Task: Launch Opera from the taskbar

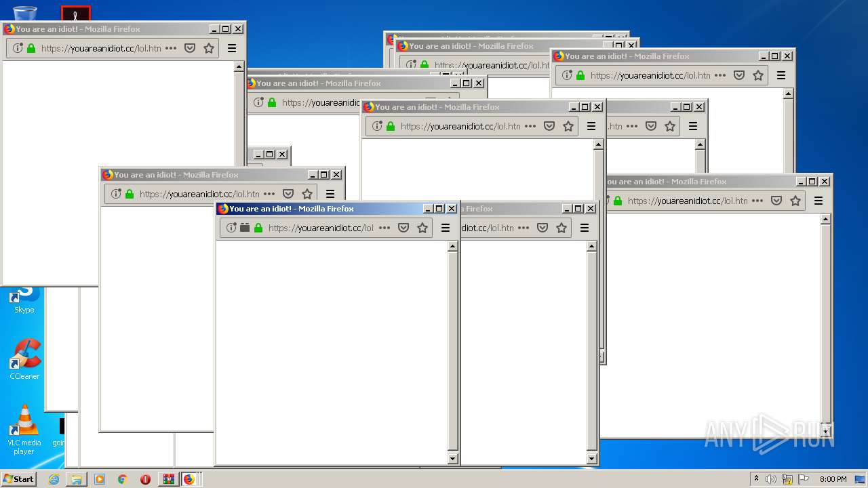Action: tap(145, 479)
